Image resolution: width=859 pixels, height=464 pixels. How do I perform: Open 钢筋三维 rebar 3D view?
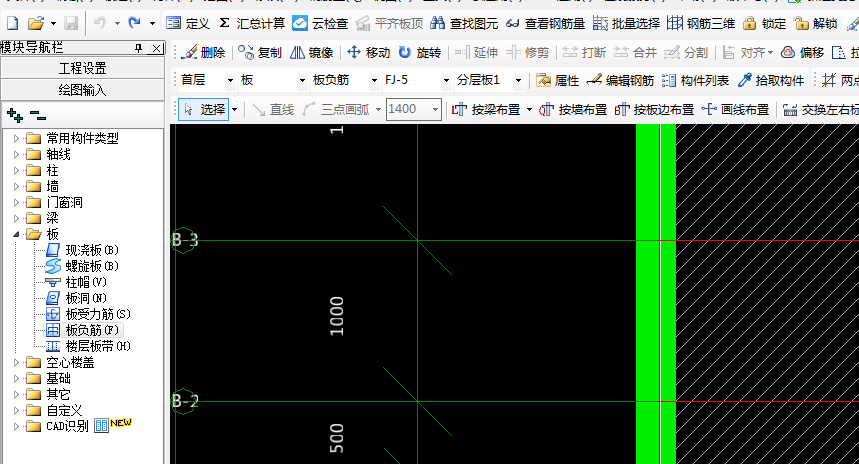click(701, 23)
